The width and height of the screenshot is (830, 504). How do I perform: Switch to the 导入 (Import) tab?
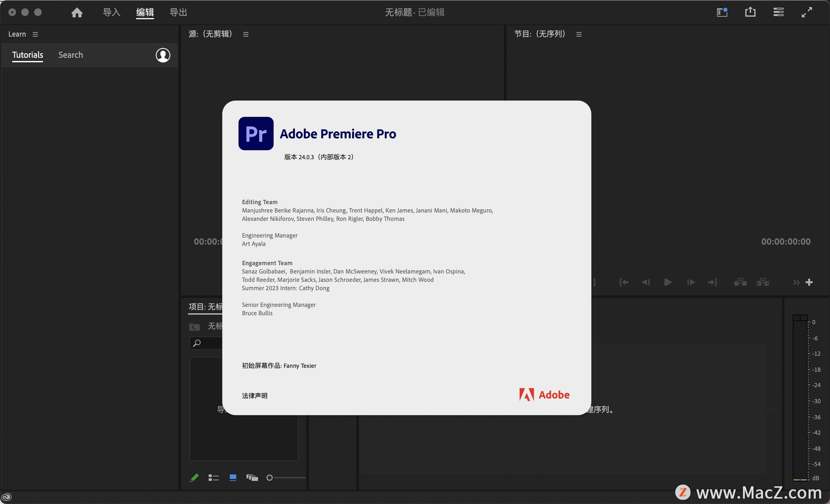(111, 12)
